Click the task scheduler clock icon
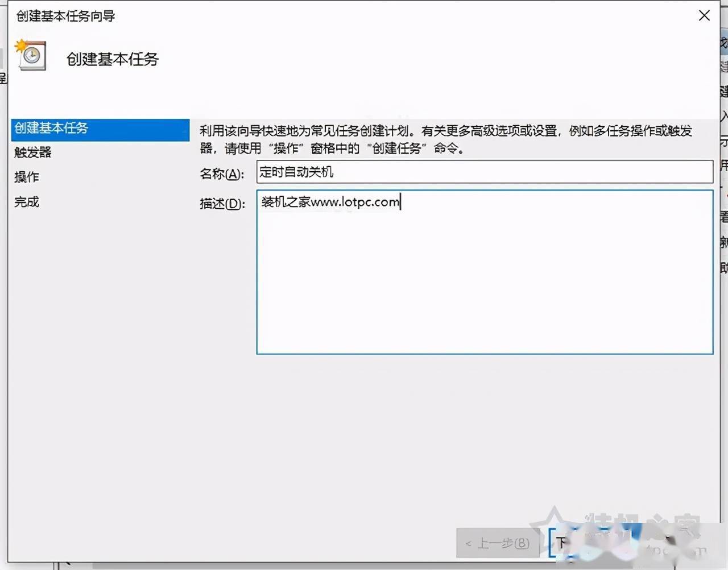The height and width of the screenshot is (570, 728). (x=31, y=55)
